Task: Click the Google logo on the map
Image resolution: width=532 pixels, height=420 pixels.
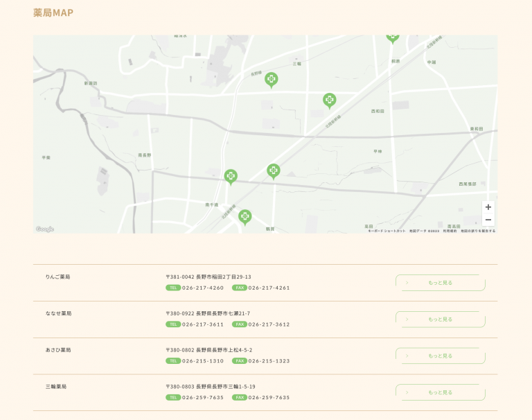Action: pyautogui.click(x=45, y=229)
